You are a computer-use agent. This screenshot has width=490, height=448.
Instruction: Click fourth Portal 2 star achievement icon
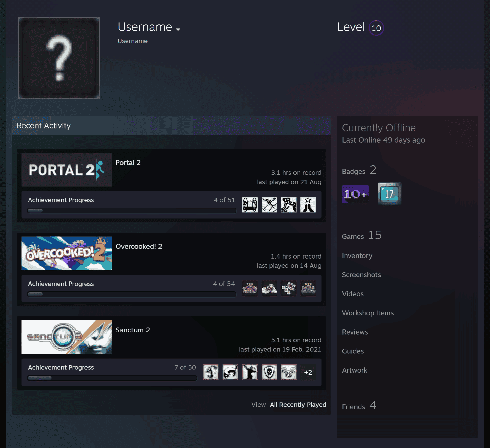[x=308, y=204]
